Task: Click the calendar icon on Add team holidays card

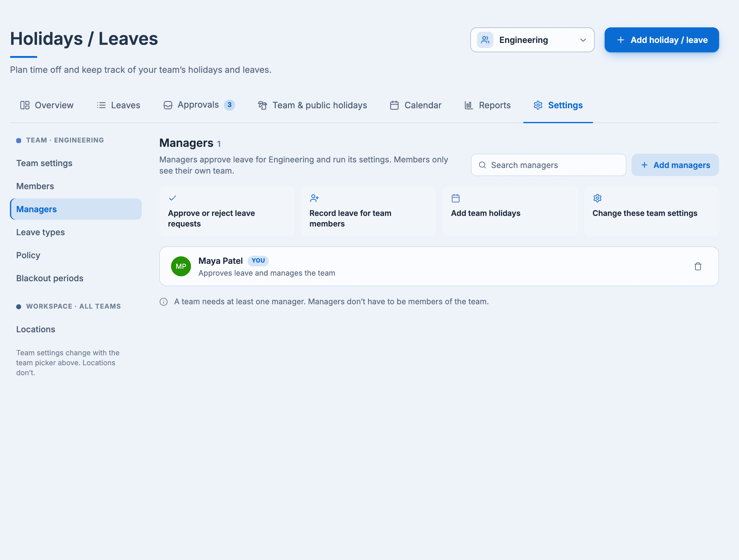Action: (x=455, y=198)
